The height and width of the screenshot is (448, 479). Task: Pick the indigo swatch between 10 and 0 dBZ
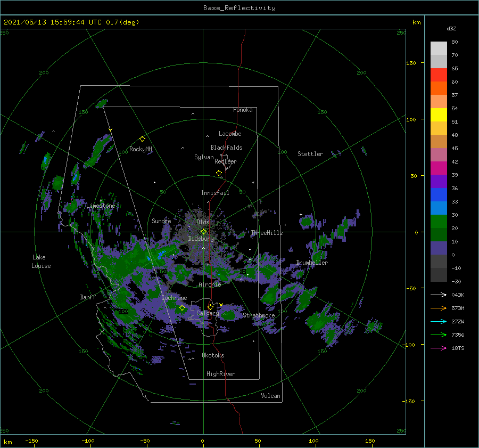[439, 248]
